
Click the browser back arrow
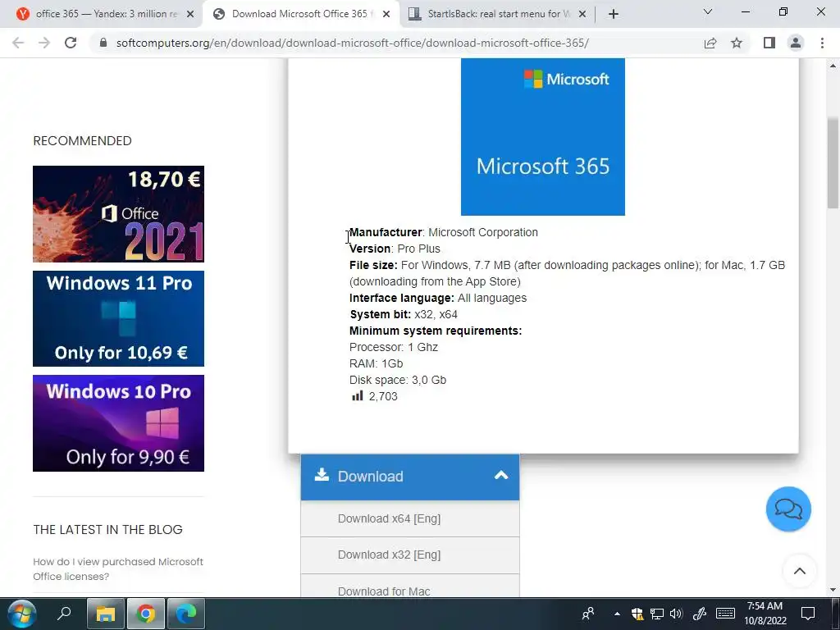[x=18, y=43]
